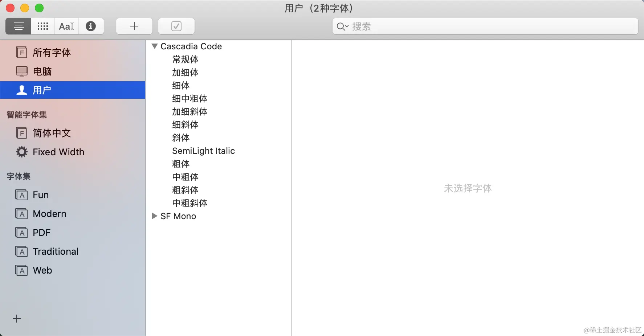Select the 细斜体 style
The width and height of the screenshot is (644, 336).
[185, 124]
